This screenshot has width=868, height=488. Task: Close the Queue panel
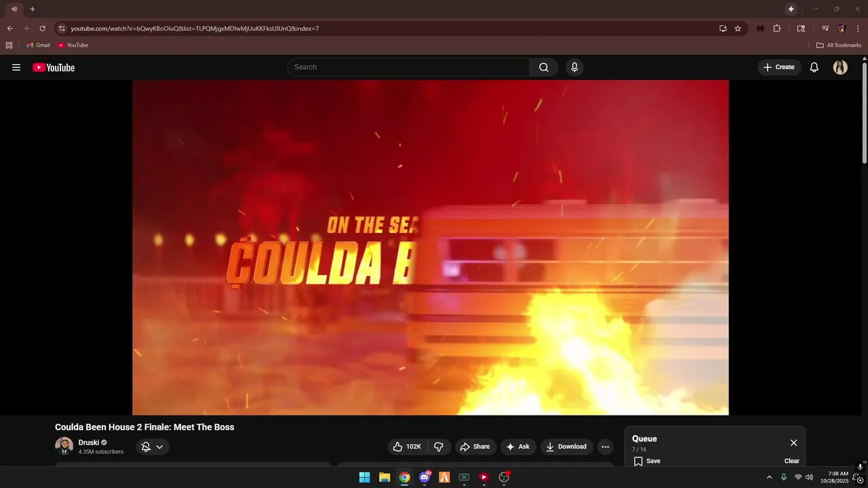tap(793, 443)
